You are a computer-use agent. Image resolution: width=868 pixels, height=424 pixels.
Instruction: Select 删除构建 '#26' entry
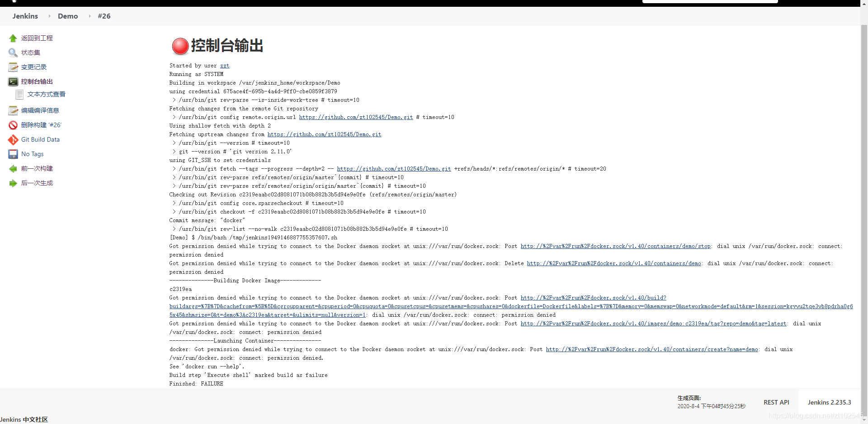point(41,125)
